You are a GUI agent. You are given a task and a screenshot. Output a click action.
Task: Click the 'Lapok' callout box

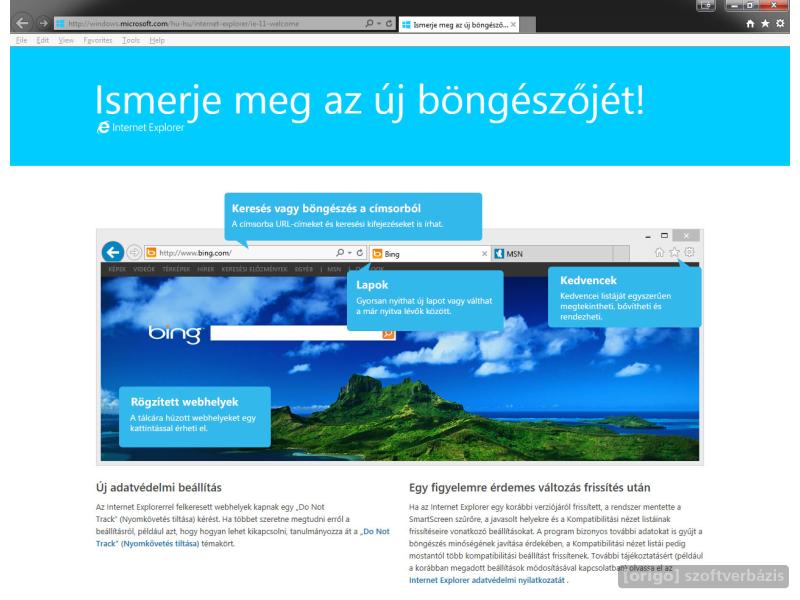click(425, 300)
